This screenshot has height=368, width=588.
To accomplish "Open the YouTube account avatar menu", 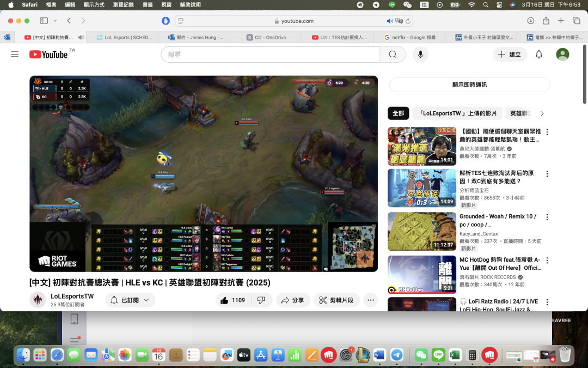I will (x=562, y=55).
